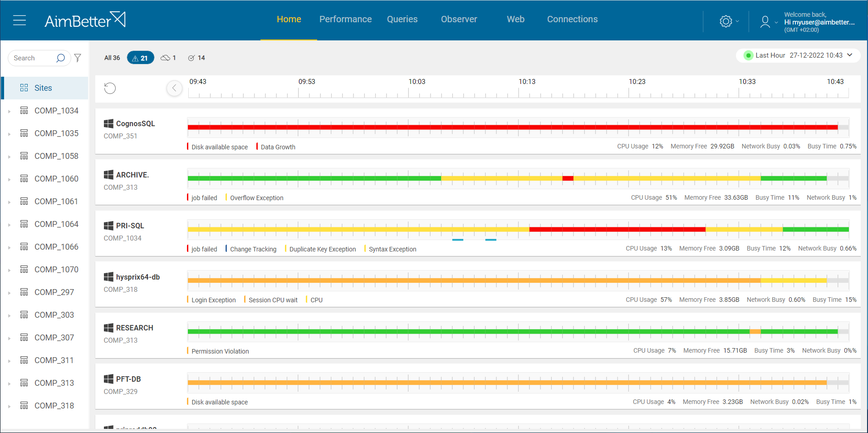The height and width of the screenshot is (433, 868).
Task: Click the timeline refresh icon
Action: click(x=110, y=88)
